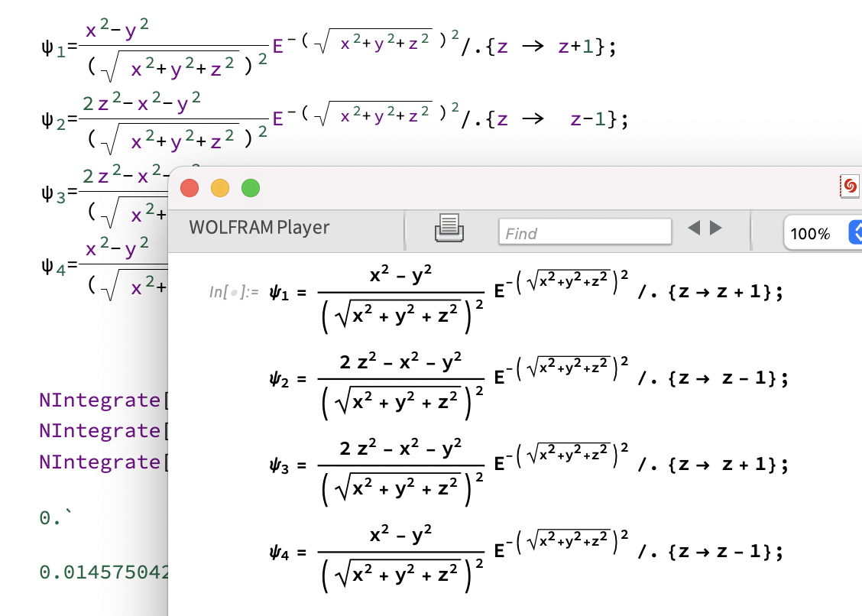Click the WOLFRAM Player logo label
This screenshot has height=616, width=862.
(x=259, y=228)
